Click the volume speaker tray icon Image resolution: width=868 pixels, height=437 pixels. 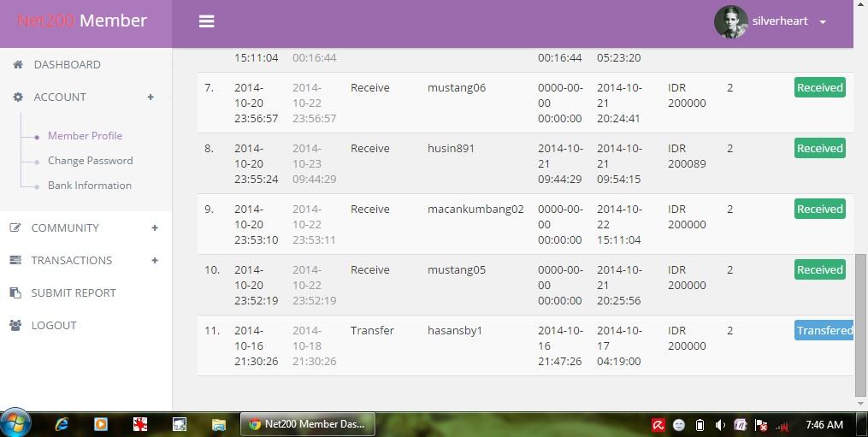click(720, 425)
